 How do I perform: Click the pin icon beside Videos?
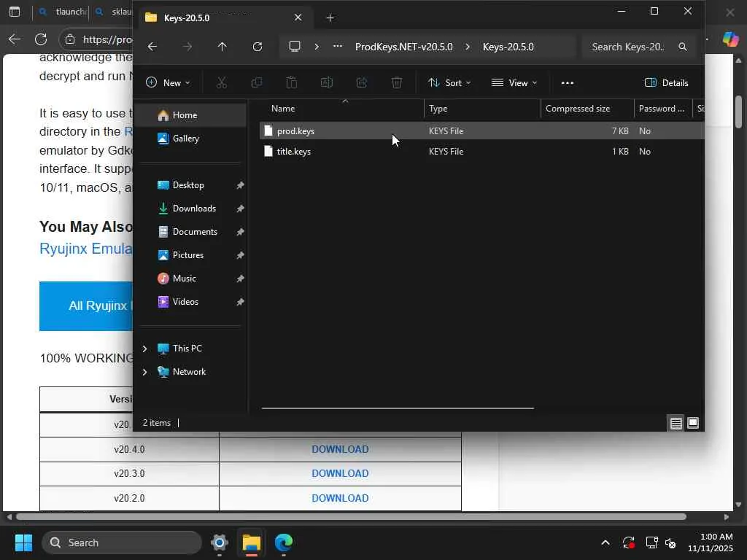tap(240, 302)
